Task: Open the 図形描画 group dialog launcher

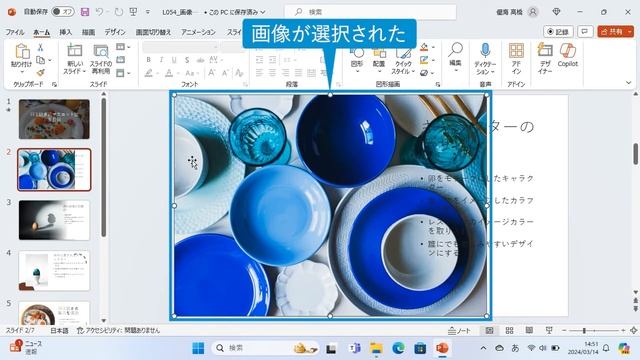Action: [438, 84]
